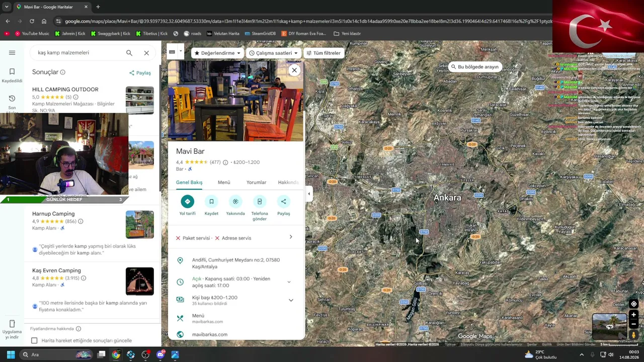Click the Yakınında nearby icon
Image resolution: width=644 pixels, height=362 pixels.
tap(235, 206)
